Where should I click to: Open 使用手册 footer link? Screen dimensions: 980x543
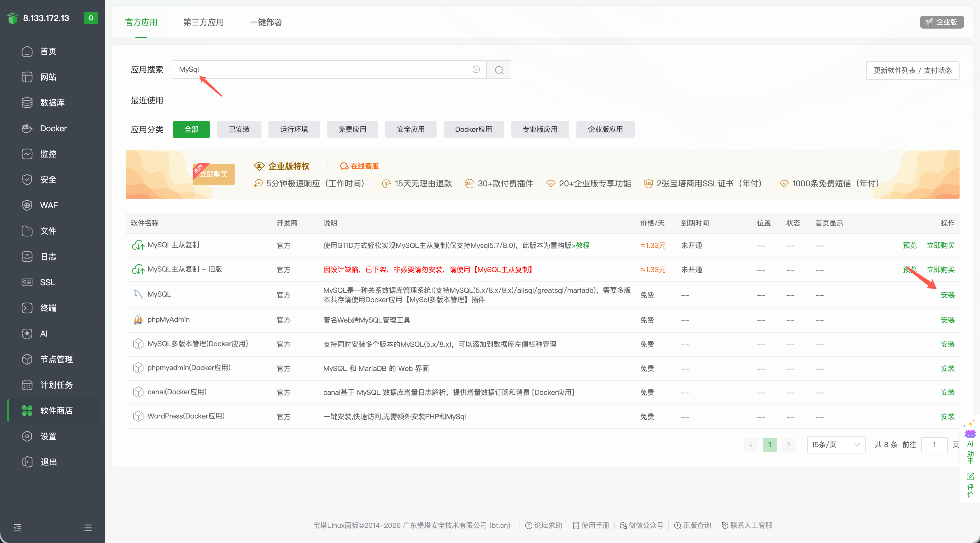591,526
